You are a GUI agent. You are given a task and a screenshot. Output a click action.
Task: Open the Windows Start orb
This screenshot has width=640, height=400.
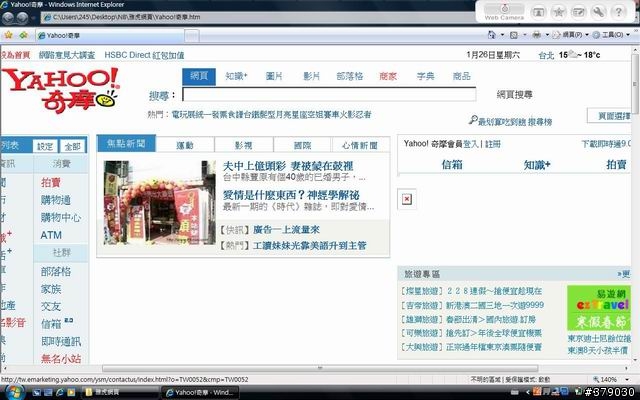click(x=14, y=392)
